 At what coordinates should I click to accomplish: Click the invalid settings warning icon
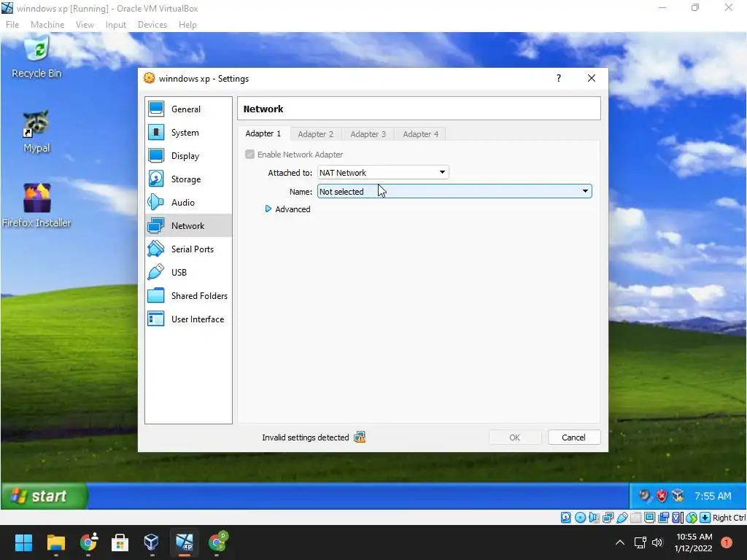coord(360,437)
